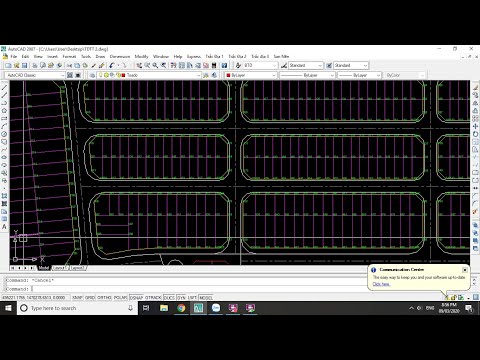Click the red layer color swatch
Viewport: 480px width, 360px height.
[123, 75]
